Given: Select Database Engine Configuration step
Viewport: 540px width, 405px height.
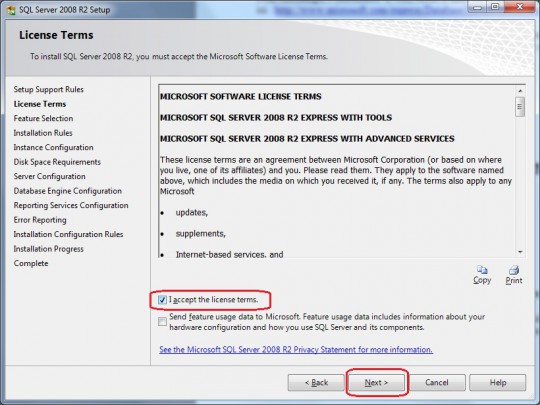Looking at the screenshot, I should [68, 191].
